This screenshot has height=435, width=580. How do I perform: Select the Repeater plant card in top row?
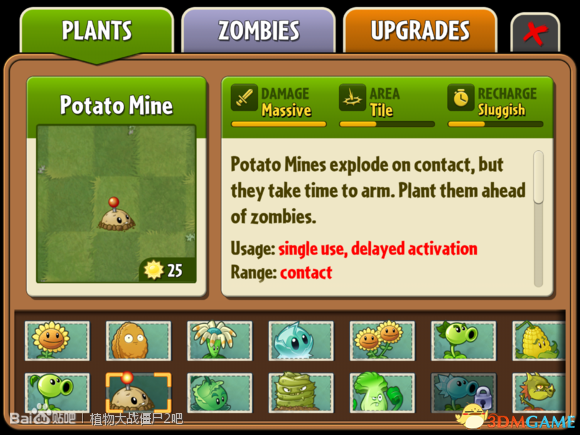pyautogui.click(x=463, y=340)
